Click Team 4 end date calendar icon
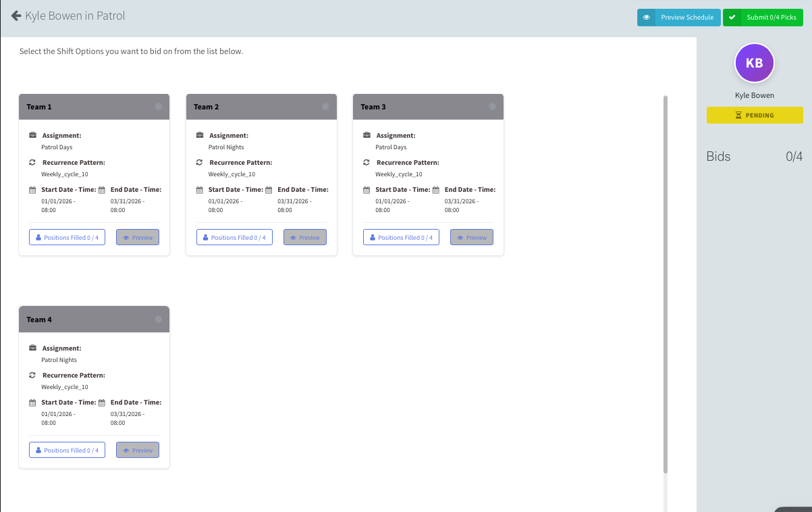This screenshot has height=512, width=812. pyautogui.click(x=102, y=403)
